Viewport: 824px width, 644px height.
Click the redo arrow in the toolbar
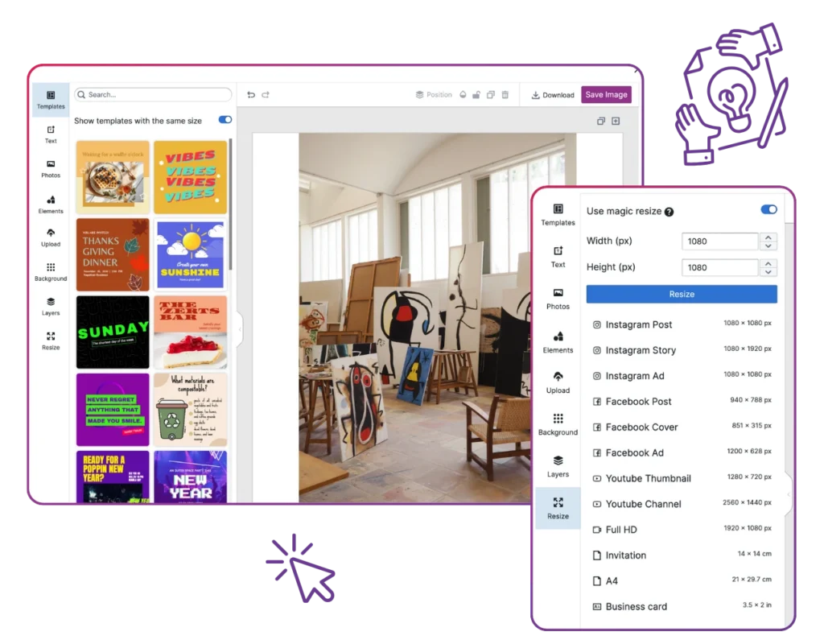click(266, 95)
